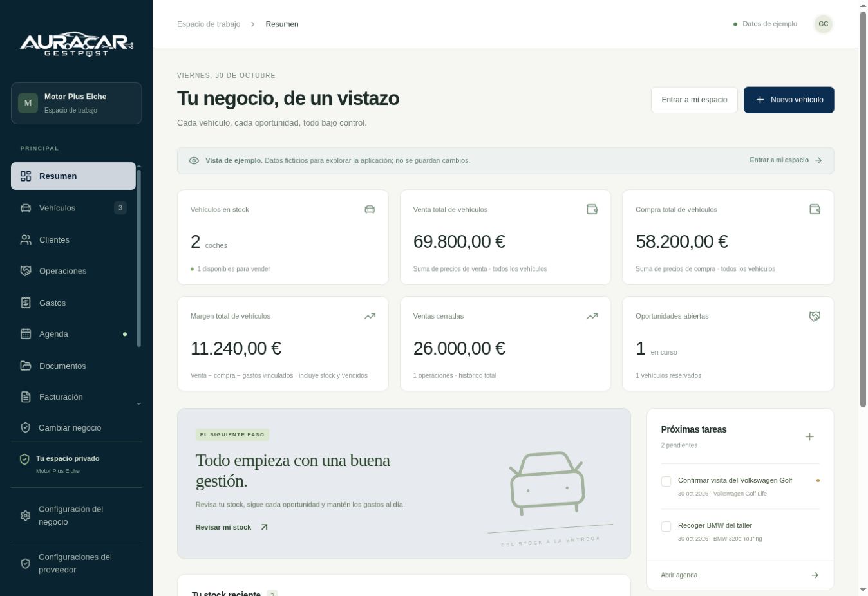Check Confirmar visita del Volkswagen Golf
868x596 pixels.
[666, 481]
